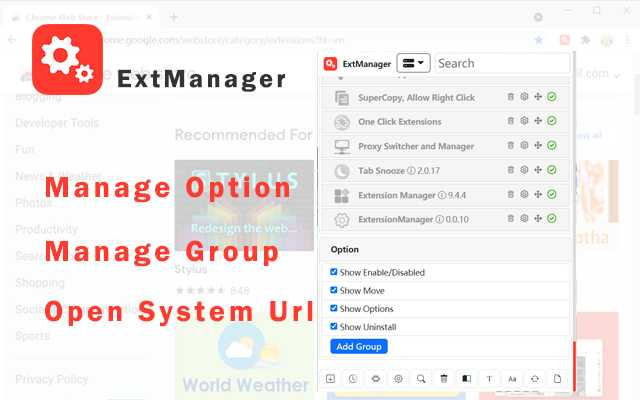Click the blank page icon in bottom toolbar
This screenshot has width=640, height=400.
click(558, 379)
